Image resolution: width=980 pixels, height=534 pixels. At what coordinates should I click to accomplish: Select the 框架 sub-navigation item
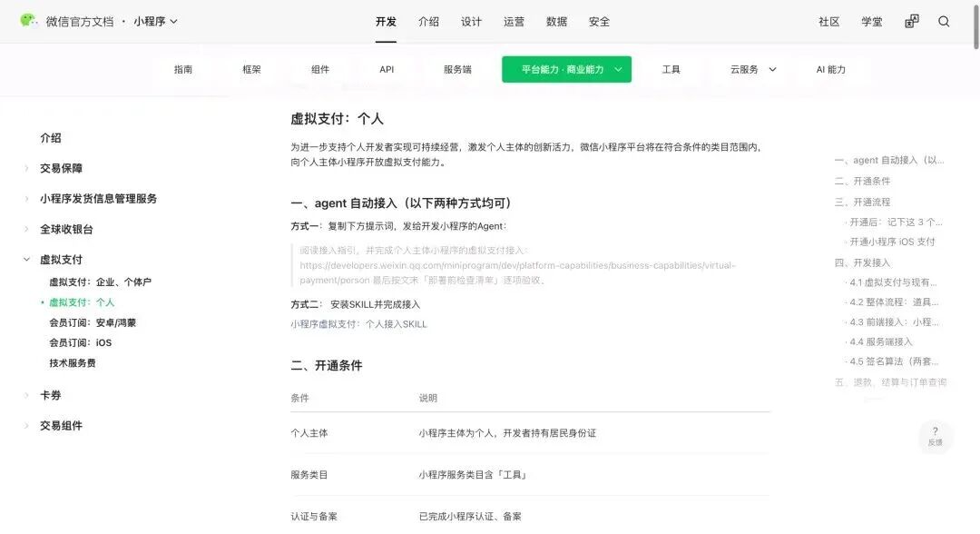(x=252, y=69)
